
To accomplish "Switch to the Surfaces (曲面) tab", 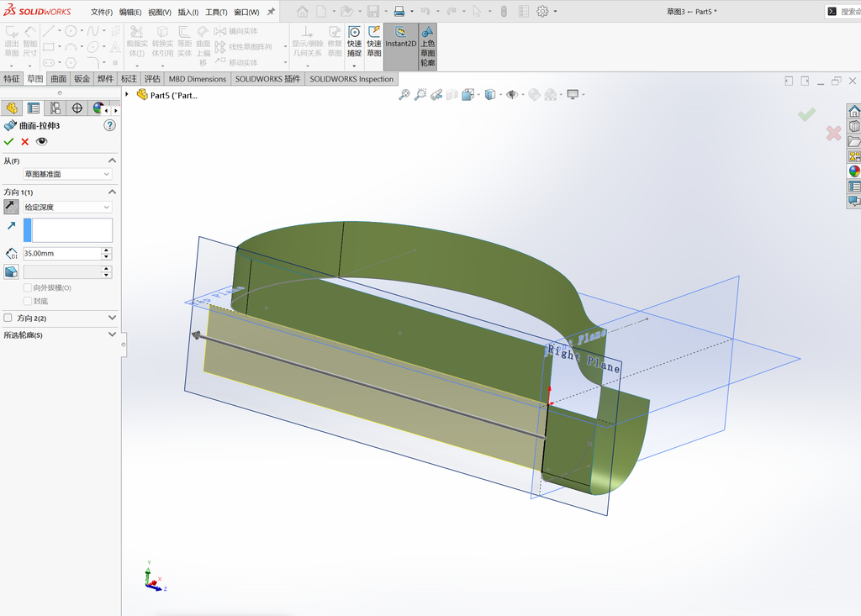I will pos(58,79).
